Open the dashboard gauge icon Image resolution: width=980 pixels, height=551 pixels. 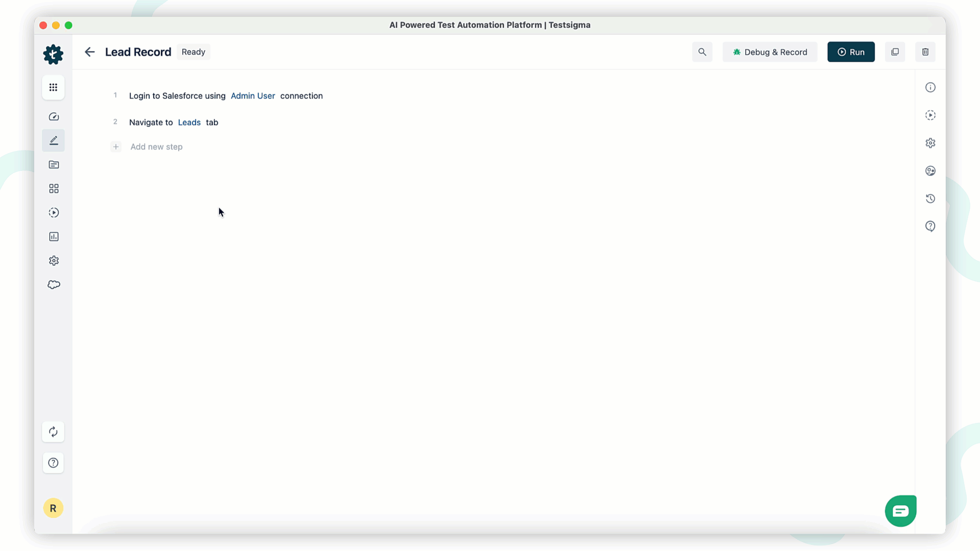tap(54, 117)
